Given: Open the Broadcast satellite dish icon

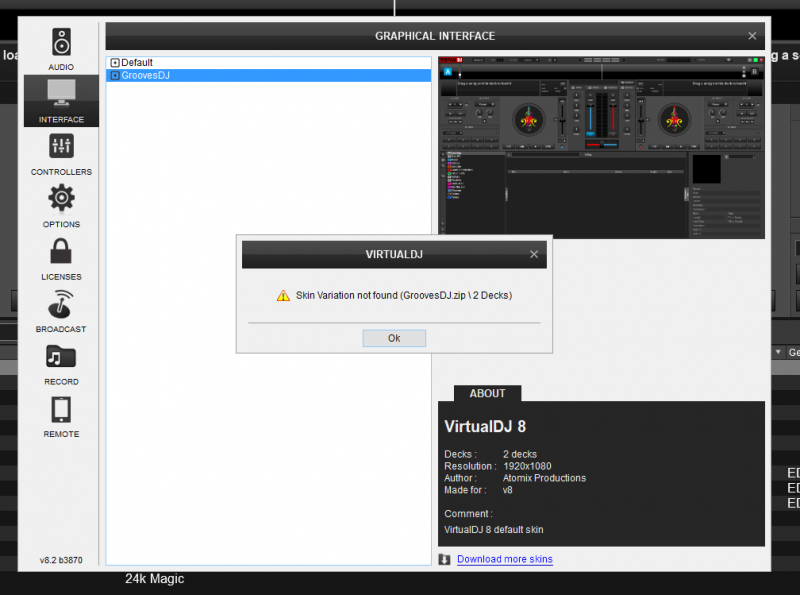Looking at the screenshot, I should [61, 304].
